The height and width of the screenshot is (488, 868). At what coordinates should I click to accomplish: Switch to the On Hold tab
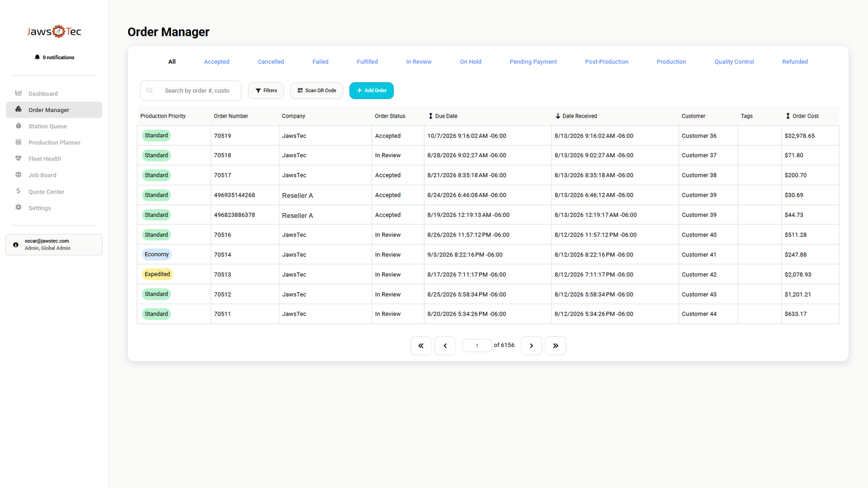click(471, 62)
